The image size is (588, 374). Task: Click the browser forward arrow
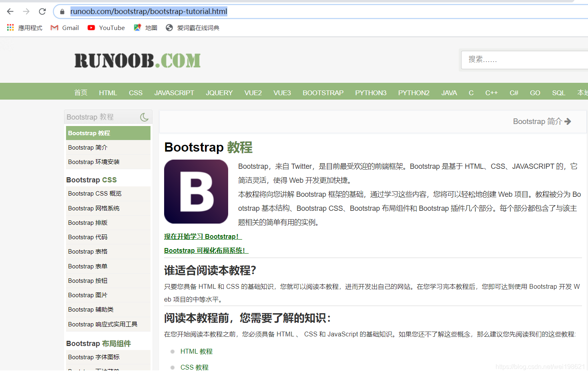pos(26,12)
